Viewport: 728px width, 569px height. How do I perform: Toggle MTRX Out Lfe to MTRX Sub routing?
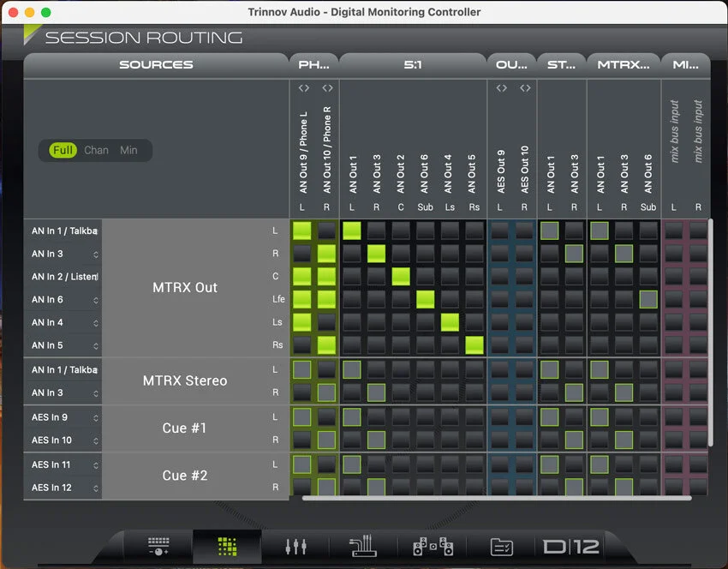click(x=648, y=300)
